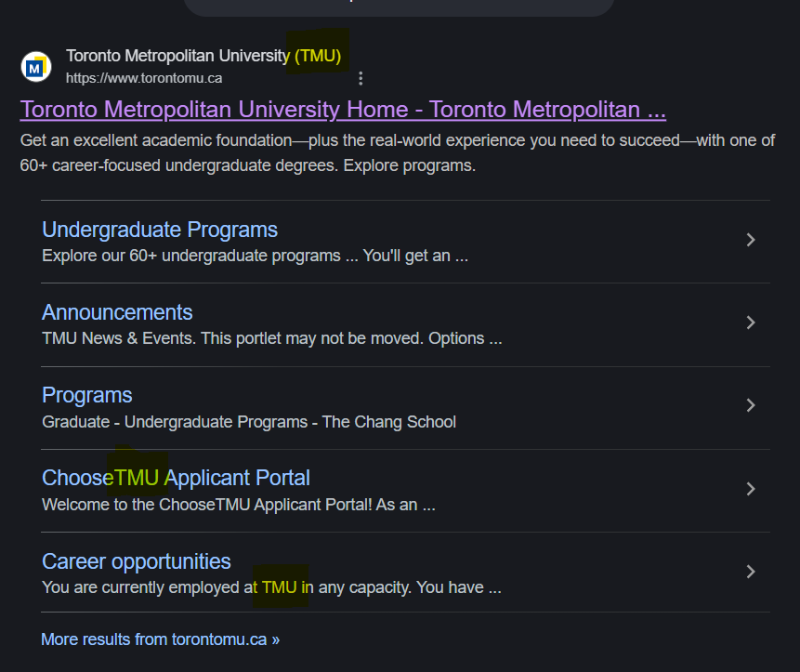This screenshot has width=800, height=672.
Task: Click the search box at the top
Action: [400, 6]
